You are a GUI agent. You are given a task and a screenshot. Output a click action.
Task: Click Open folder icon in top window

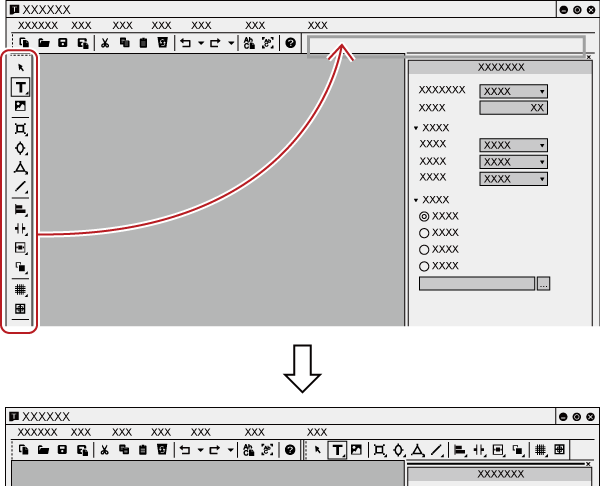click(44, 43)
